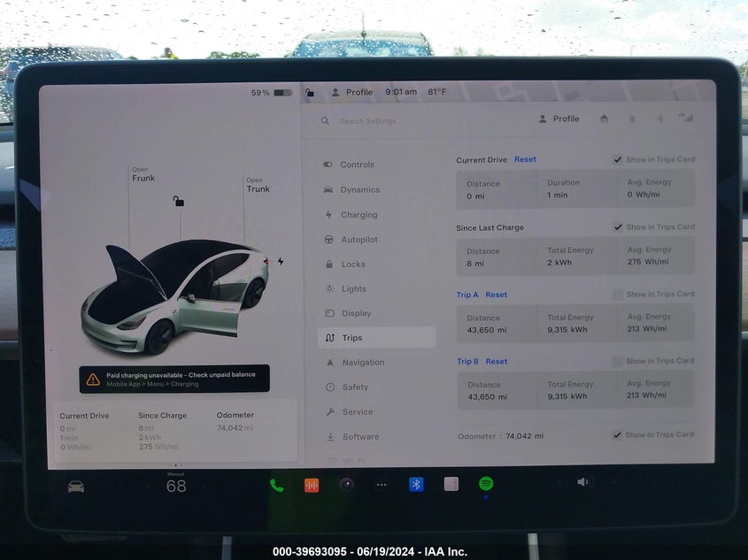Tap the car controls icon in bottom bar

click(x=76, y=487)
